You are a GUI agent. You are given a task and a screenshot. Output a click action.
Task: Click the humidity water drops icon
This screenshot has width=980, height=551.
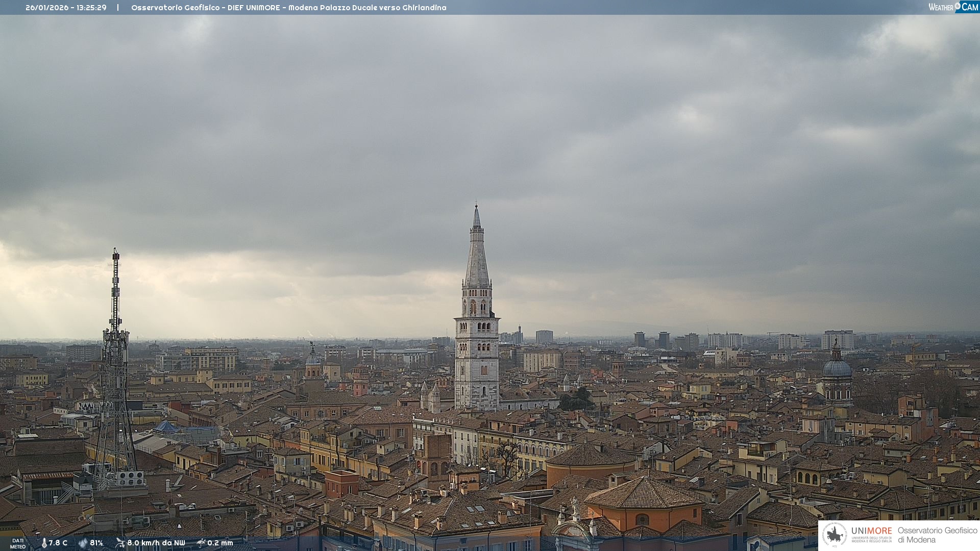pyautogui.click(x=83, y=543)
